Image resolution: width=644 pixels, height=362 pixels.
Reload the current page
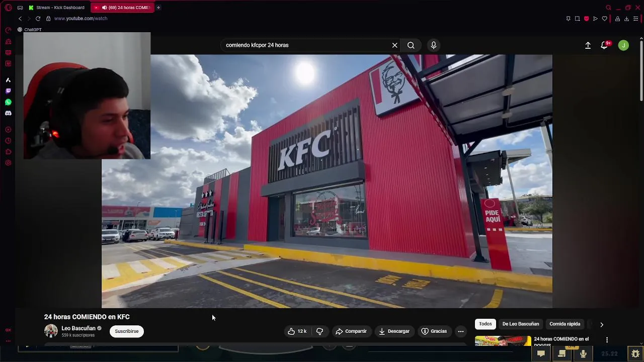38,19
